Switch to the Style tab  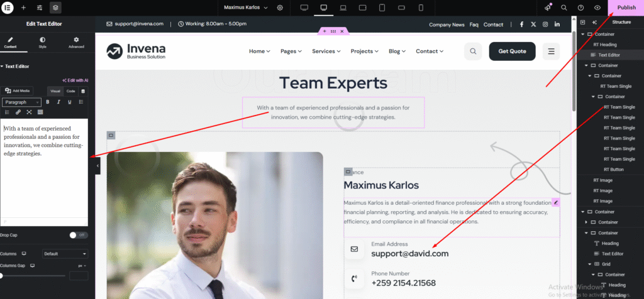click(x=42, y=43)
